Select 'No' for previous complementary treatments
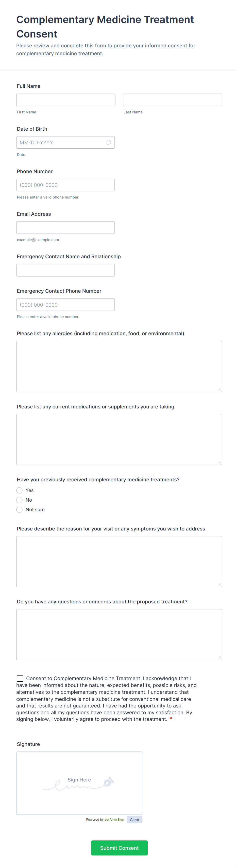The width and height of the screenshot is (236, 868). [x=19, y=500]
